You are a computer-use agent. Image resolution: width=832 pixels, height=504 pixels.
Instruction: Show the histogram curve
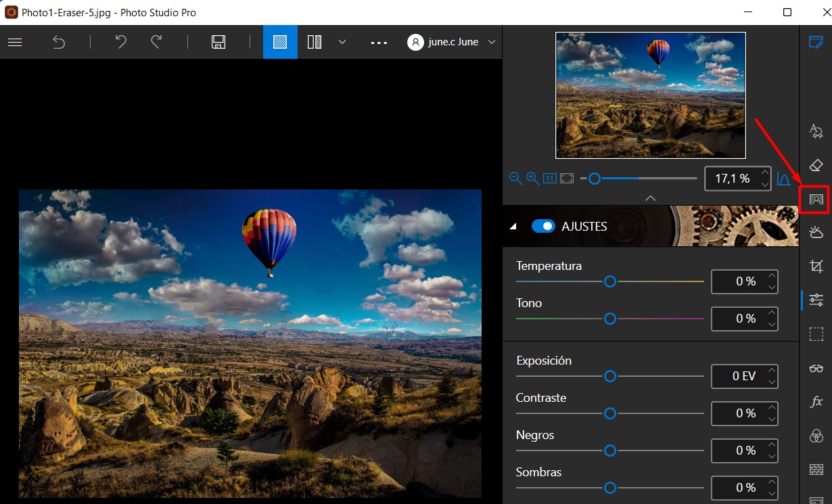[x=783, y=179]
